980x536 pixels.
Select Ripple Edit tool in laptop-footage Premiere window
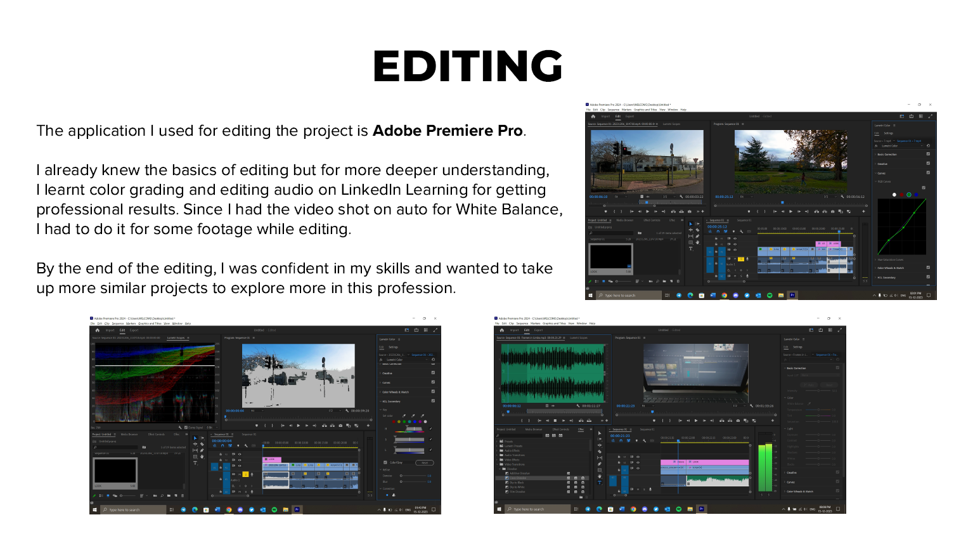click(x=600, y=445)
